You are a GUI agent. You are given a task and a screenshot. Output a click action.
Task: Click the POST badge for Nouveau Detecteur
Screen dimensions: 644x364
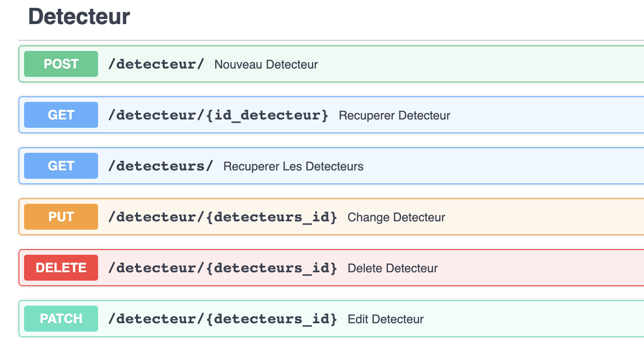click(61, 64)
